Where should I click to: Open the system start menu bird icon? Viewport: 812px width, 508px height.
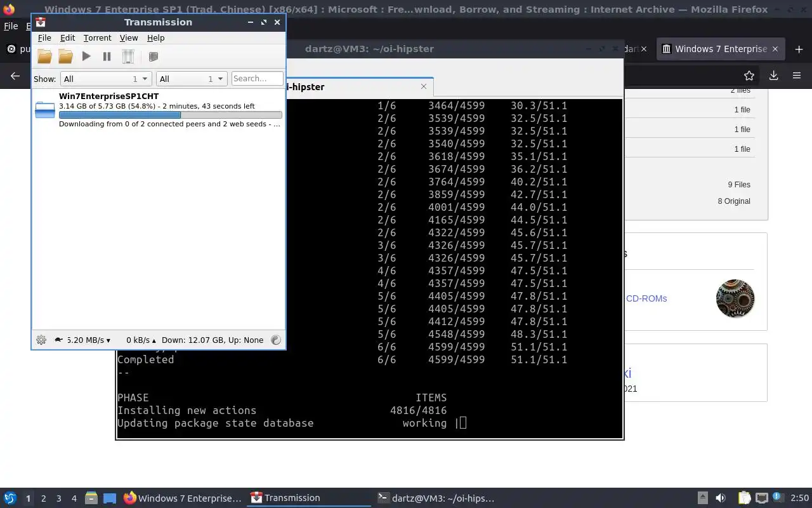10,498
